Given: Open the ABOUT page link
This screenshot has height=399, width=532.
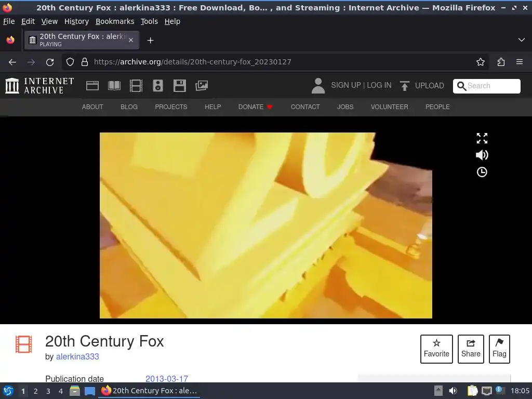Looking at the screenshot, I should [x=92, y=107].
